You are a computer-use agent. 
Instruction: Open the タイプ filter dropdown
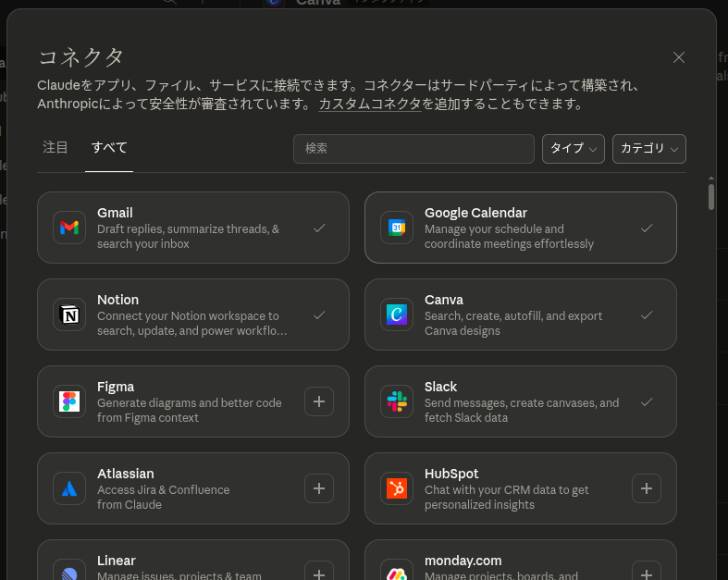point(574,149)
